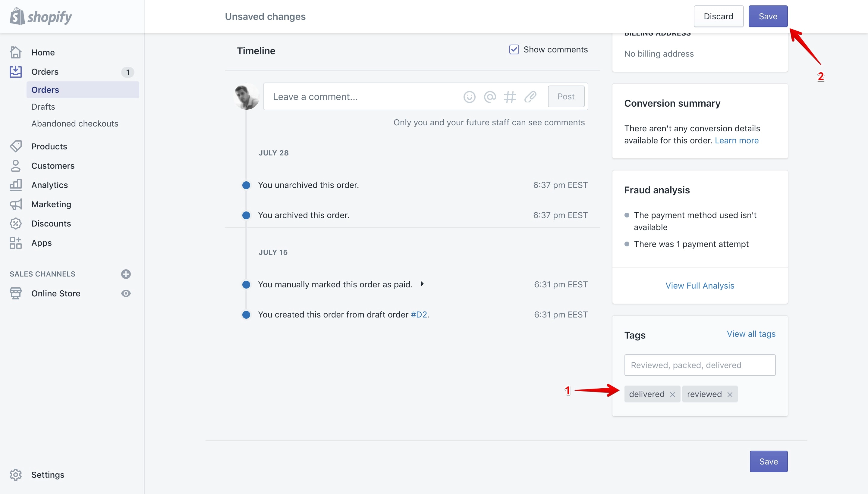Open draft order #D2 link
This screenshot has height=494, width=868.
click(419, 314)
